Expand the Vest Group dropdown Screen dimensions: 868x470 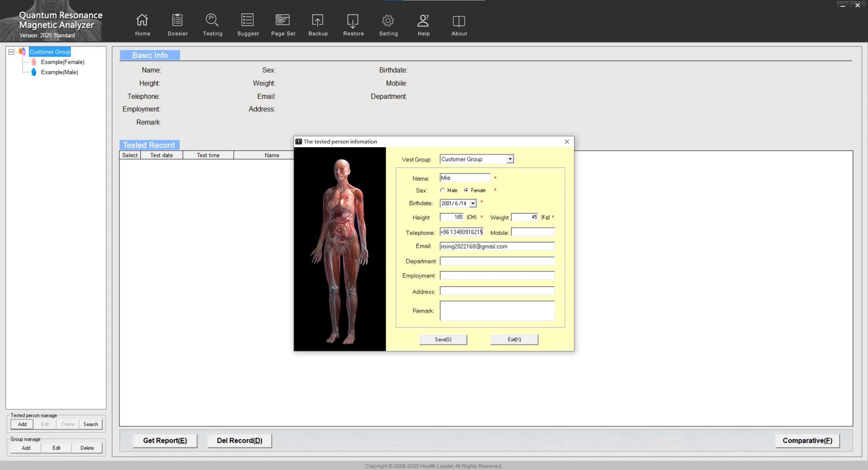coord(510,159)
